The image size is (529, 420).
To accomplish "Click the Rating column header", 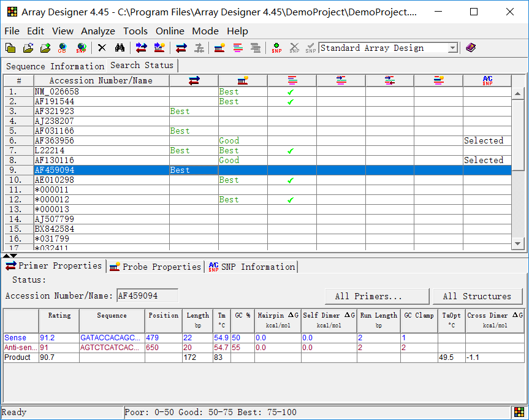I will [59, 320].
